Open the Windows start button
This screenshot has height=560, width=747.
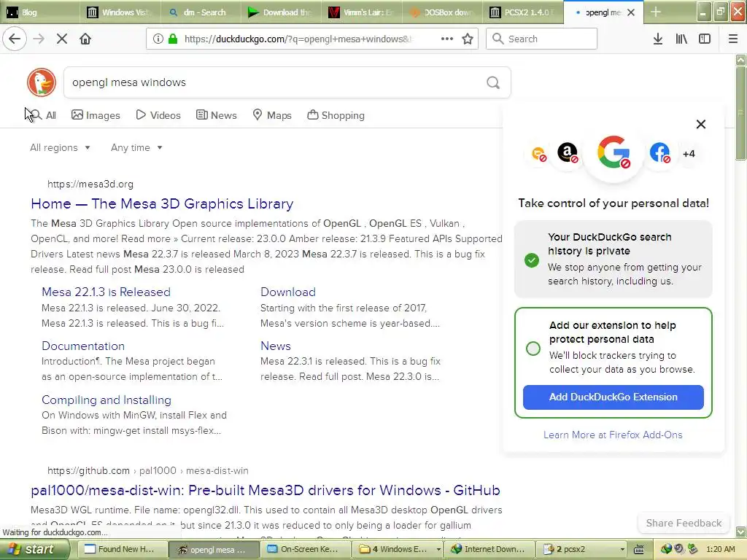point(34,550)
